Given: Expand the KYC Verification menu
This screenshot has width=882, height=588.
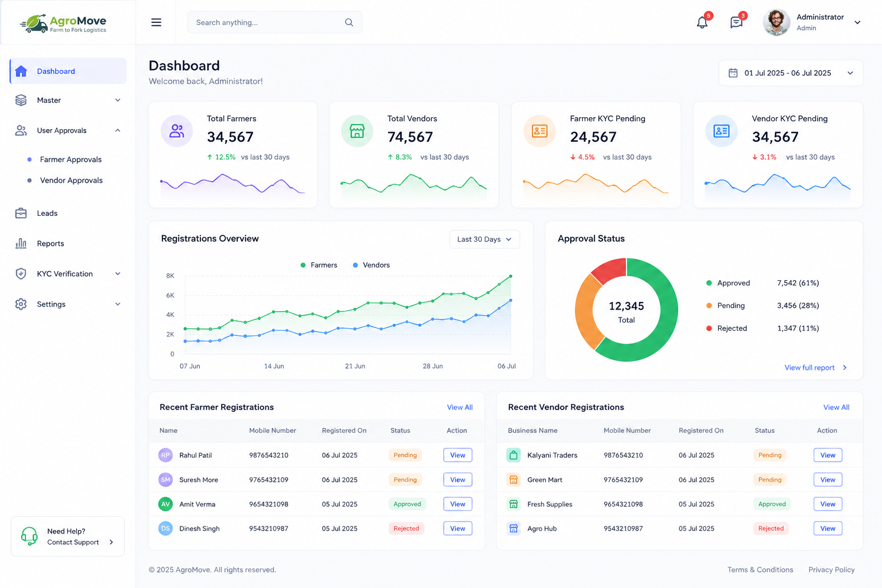Looking at the screenshot, I should pyautogui.click(x=68, y=274).
